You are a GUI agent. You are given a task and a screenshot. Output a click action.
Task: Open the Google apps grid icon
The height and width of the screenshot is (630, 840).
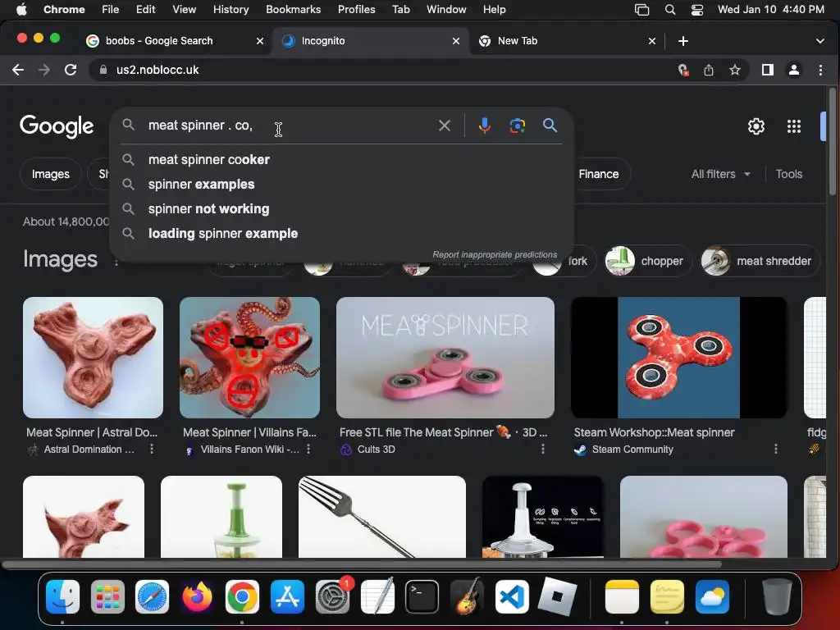coord(794,126)
